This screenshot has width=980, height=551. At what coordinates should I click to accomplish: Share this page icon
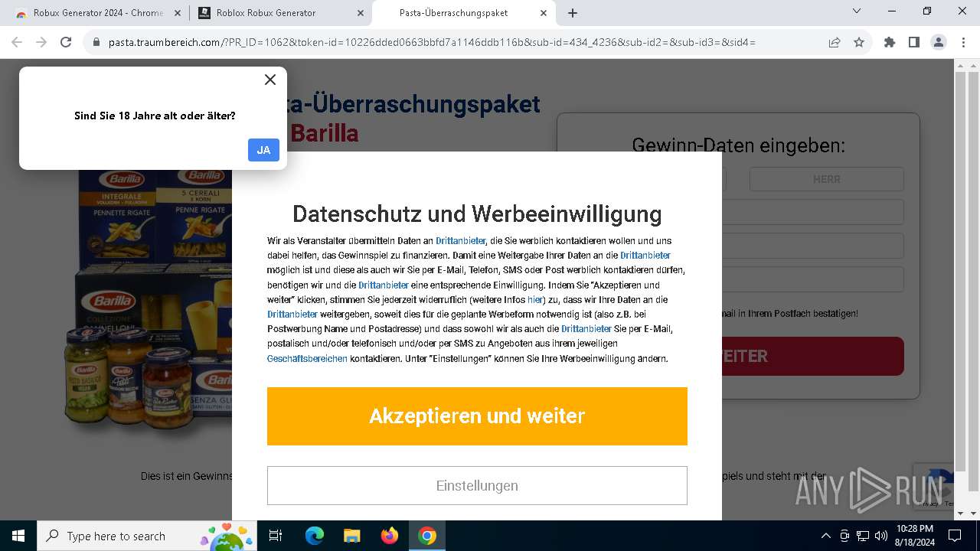pyautogui.click(x=835, y=43)
